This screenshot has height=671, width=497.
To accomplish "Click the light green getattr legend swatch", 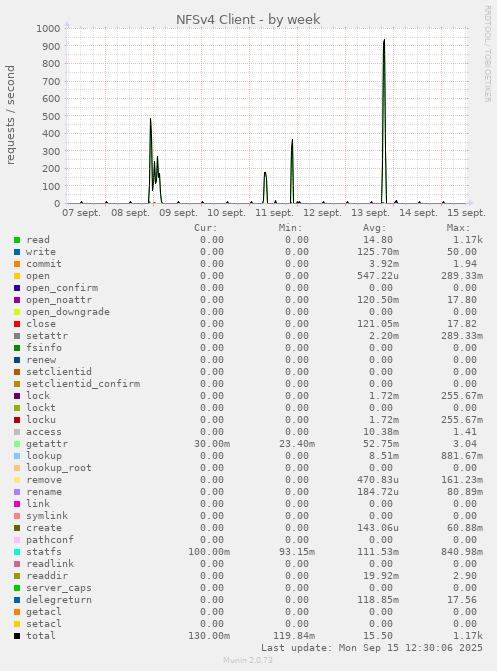I will click(17, 444).
